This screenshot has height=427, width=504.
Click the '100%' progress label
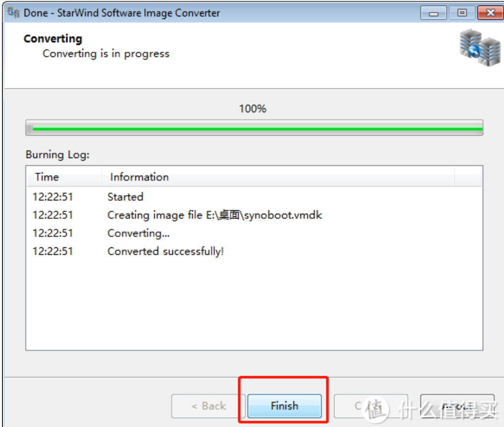[x=252, y=109]
